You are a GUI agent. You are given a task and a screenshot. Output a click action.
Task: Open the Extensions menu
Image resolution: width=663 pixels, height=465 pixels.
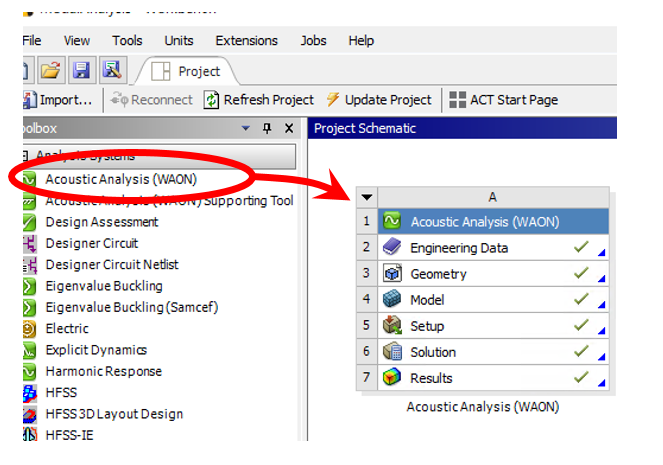pyautogui.click(x=247, y=41)
